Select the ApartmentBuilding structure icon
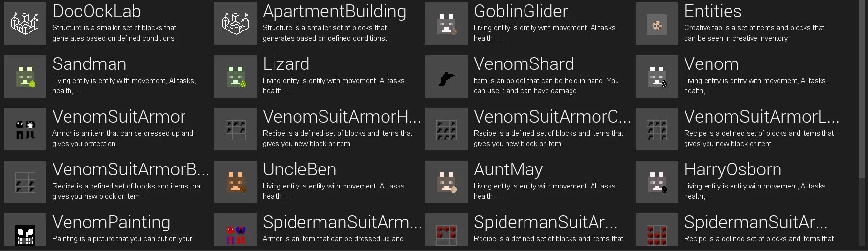Viewport: 868px width, 251px height. (235, 23)
